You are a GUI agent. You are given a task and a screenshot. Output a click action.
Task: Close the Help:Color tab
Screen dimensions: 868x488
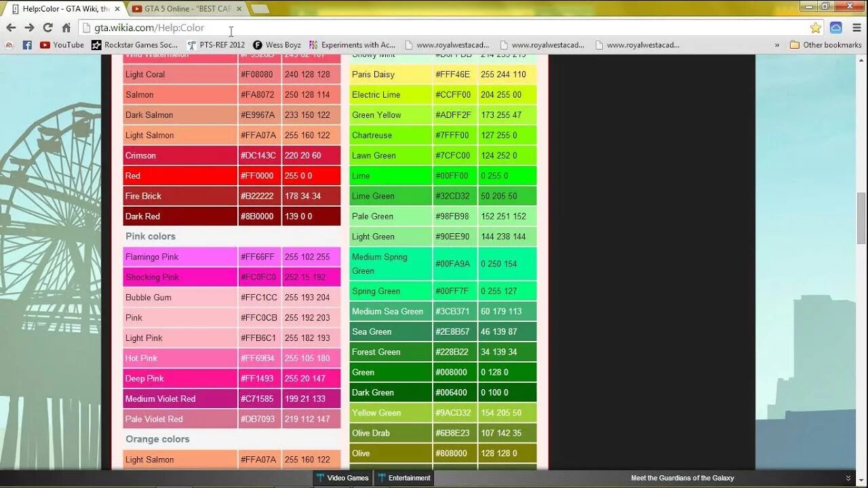(x=117, y=9)
